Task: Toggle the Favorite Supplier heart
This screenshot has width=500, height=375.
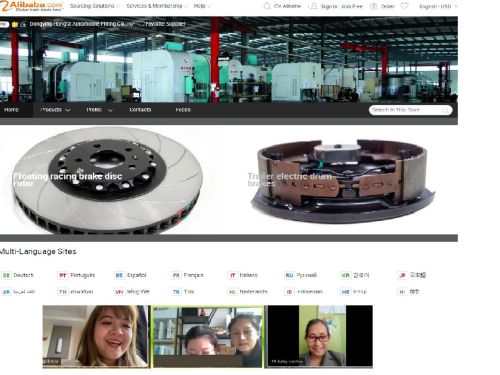Action: pos(142,24)
